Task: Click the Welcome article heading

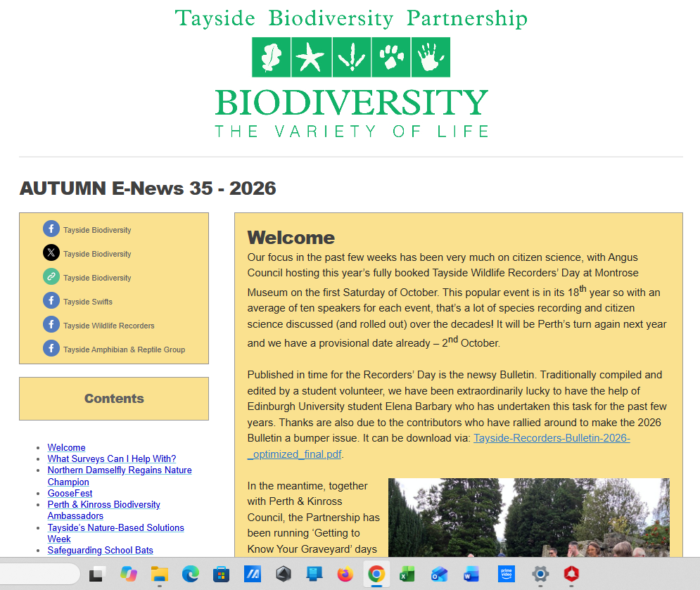Action: [x=291, y=238]
